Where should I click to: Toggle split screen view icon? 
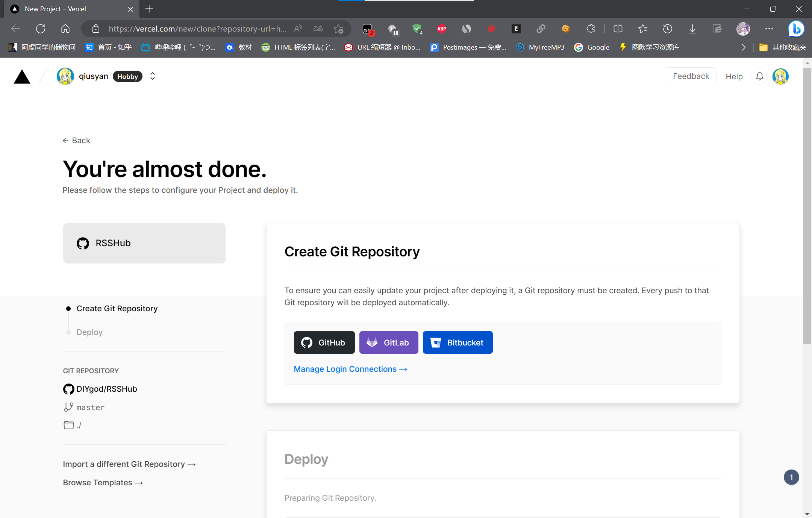click(x=618, y=29)
